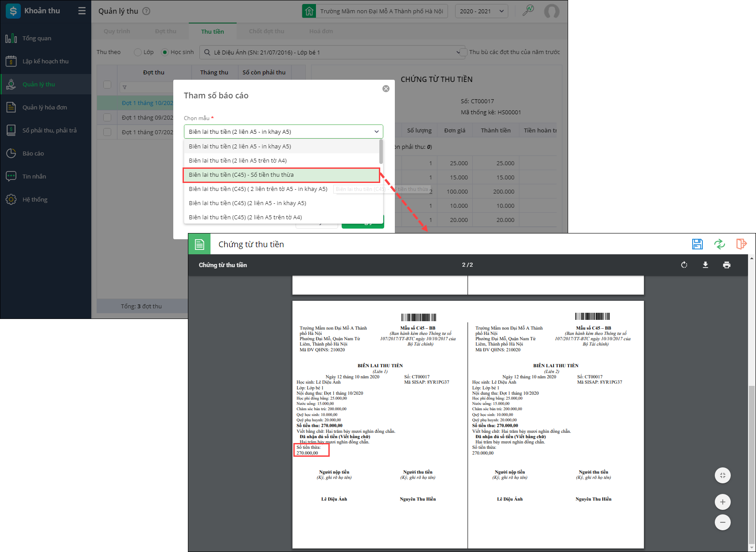Image resolution: width=756 pixels, height=552 pixels.
Task: Zoom out on the PDF document
Action: pos(723,522)
